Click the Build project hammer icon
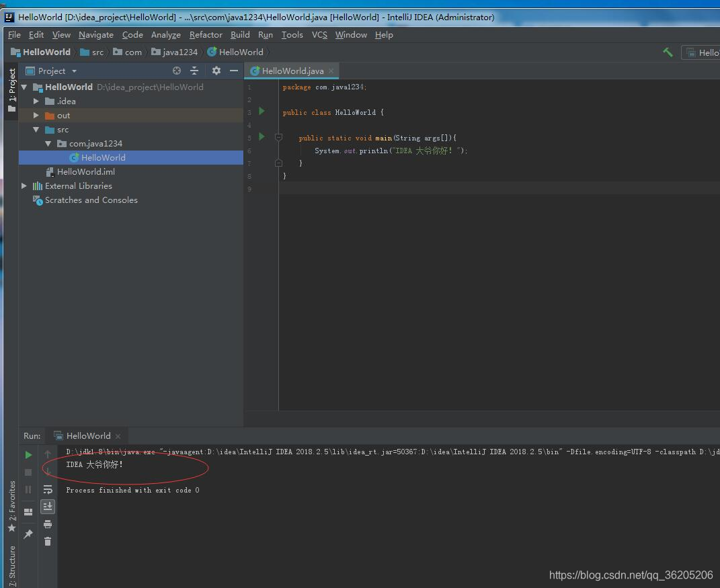The height and width of the screenshot is (588, 720). pos(668,52)
